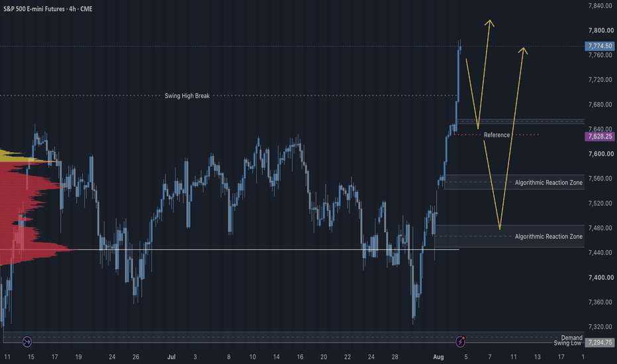Click the 15 date on time axis
This screenshot has width=617, height=364.
pyautogui.click(x=30, y=357)
